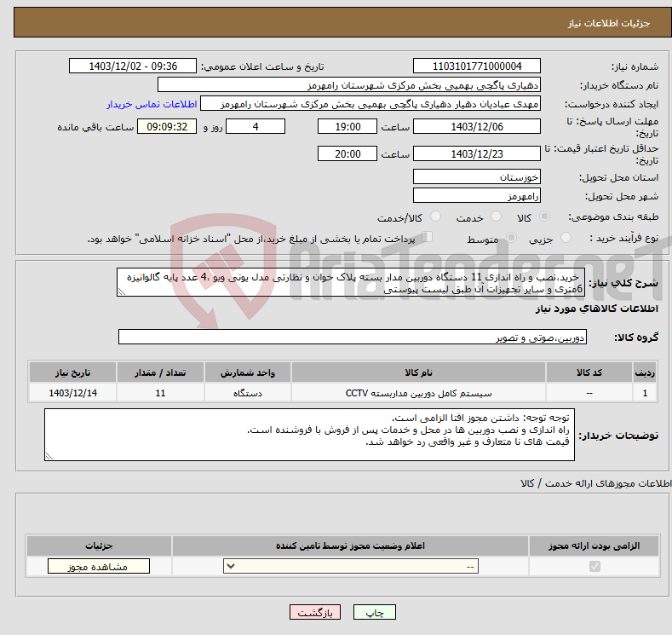Click the تعداد / مقدار column header
Viewport: 672px width, 635px height.
coord(160,372)
